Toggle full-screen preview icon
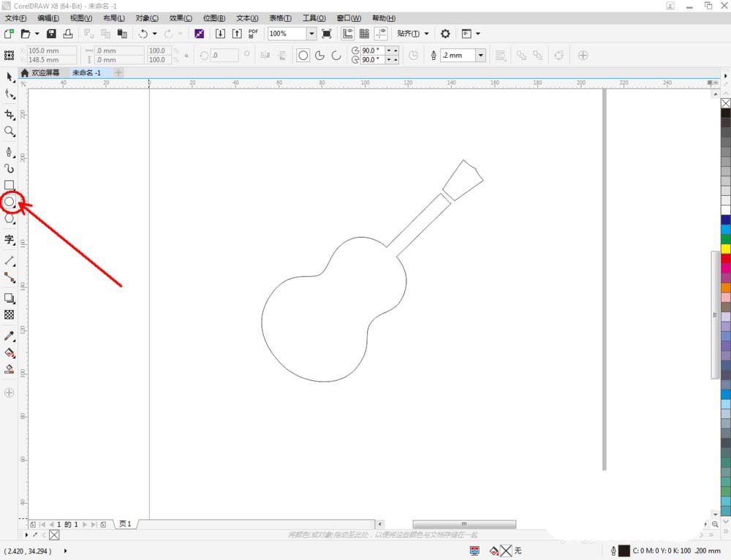 tap(327, 34)
